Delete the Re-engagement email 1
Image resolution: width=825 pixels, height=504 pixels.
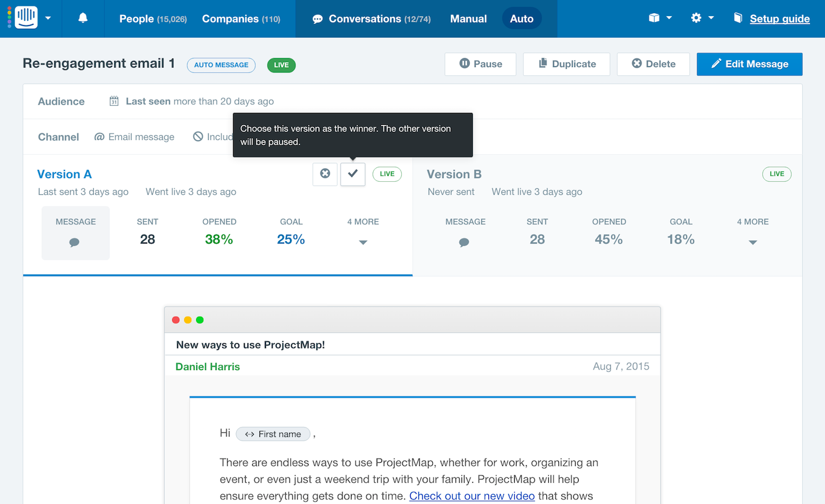[x=653, y=64]
